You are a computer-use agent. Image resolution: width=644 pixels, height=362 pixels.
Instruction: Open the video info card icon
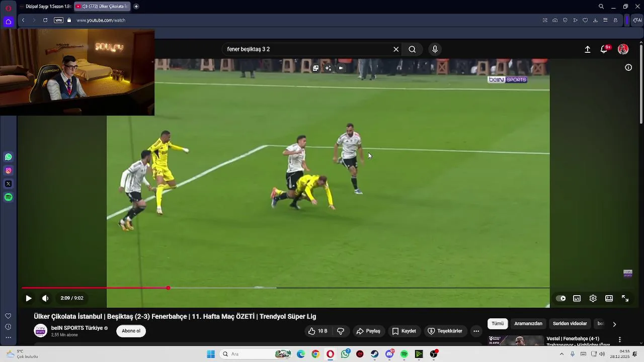click(x=628, y=67)
